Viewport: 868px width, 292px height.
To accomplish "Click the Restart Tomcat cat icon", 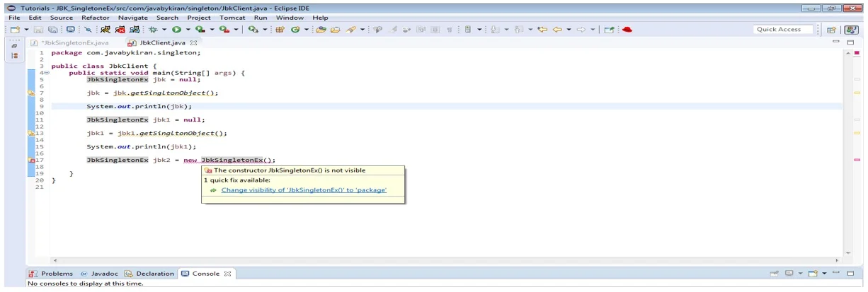I will 134,30.
